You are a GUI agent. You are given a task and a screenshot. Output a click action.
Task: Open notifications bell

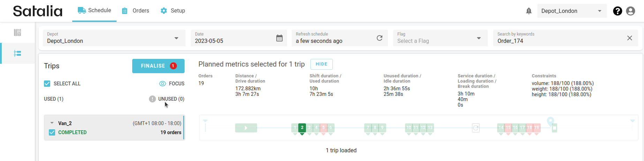[529, 11]
